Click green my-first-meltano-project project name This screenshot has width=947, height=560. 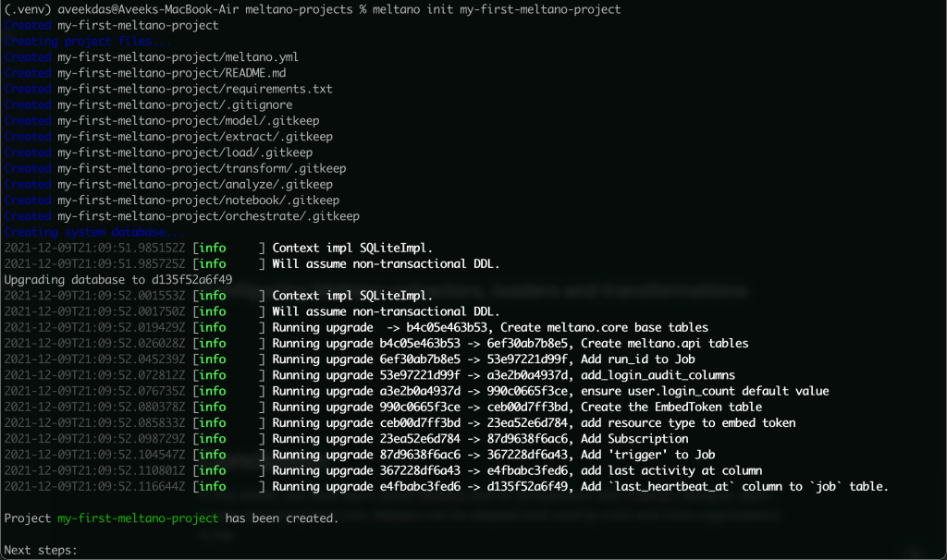[139, 517]
